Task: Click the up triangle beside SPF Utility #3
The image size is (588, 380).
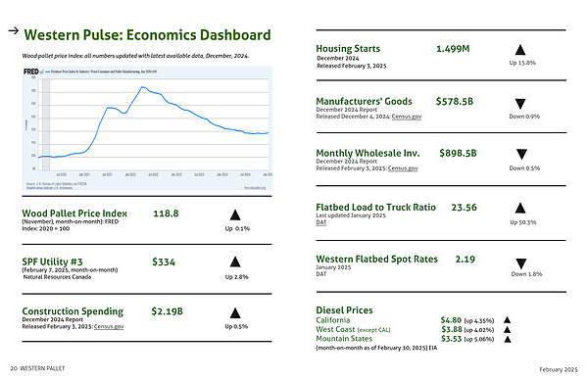Action: (x=235, y=261)
